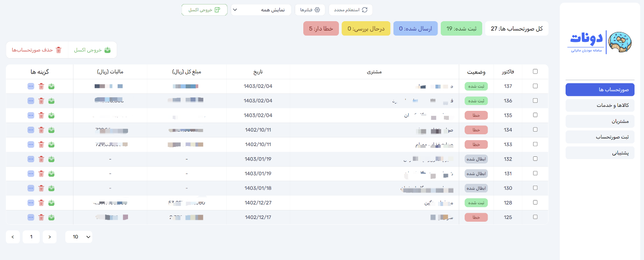Click the red trash icon for invoice 133
The width and height of the screenshot is (644, 260).
pos(41,145)
